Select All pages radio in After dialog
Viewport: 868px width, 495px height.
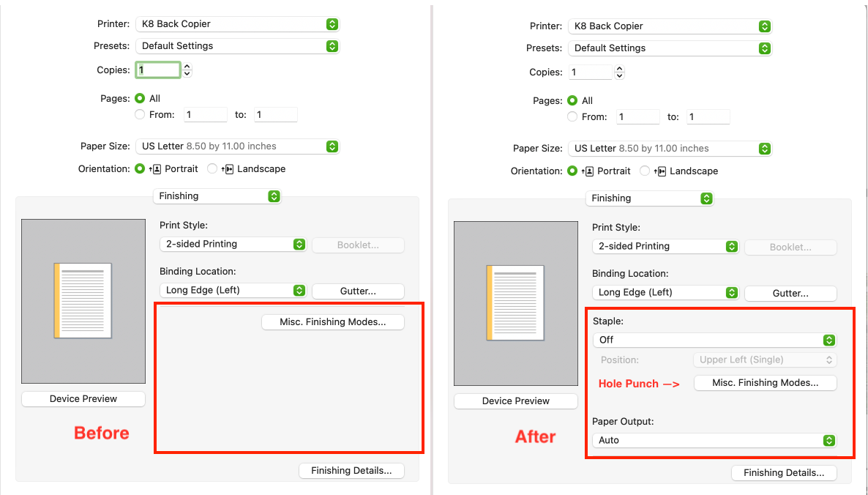[x=572, y=101]
